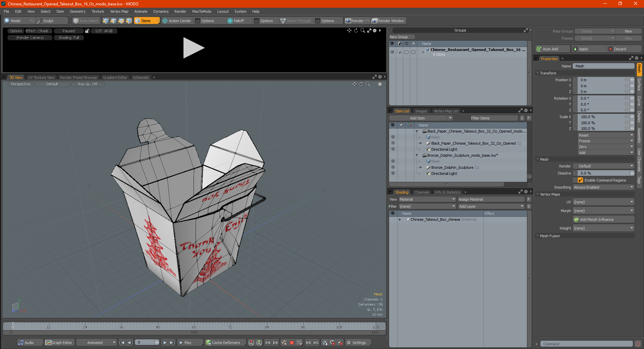Click the record button beside Command field
Viewport: 644px width, 349px height.
638,344
